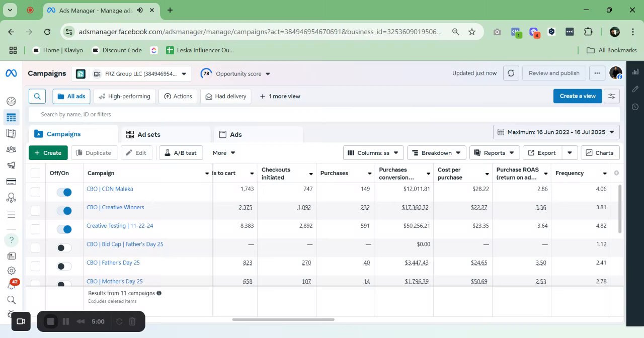Screen dimensions: 644x338
Task: Select the Campaigns table icon in sidebar
Action: point(11,118)
